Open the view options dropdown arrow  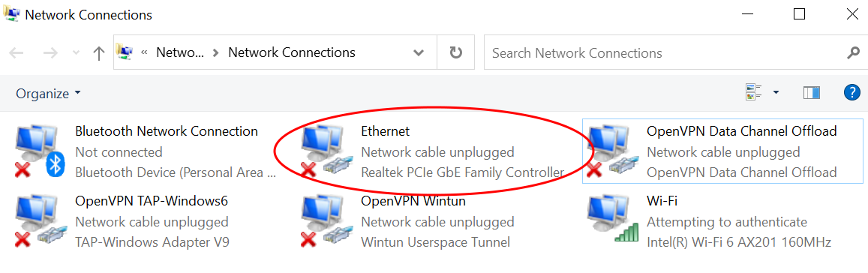[x=776, y=92]
